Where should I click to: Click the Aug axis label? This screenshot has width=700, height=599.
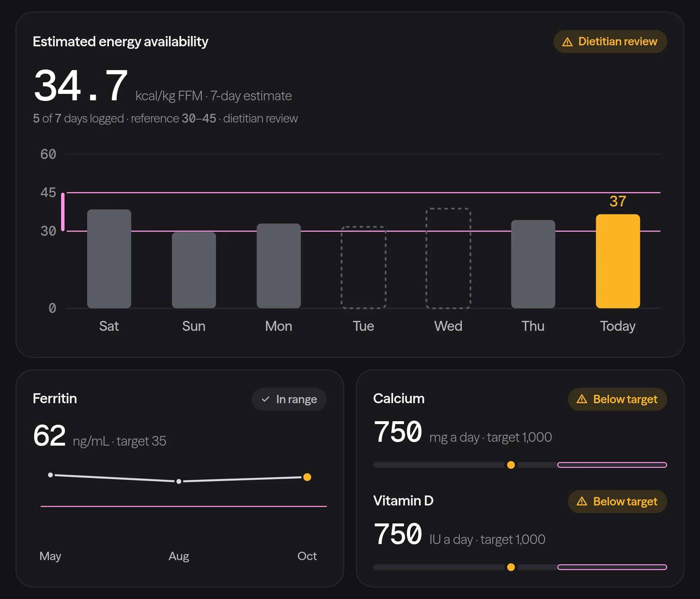pos(179,557)
